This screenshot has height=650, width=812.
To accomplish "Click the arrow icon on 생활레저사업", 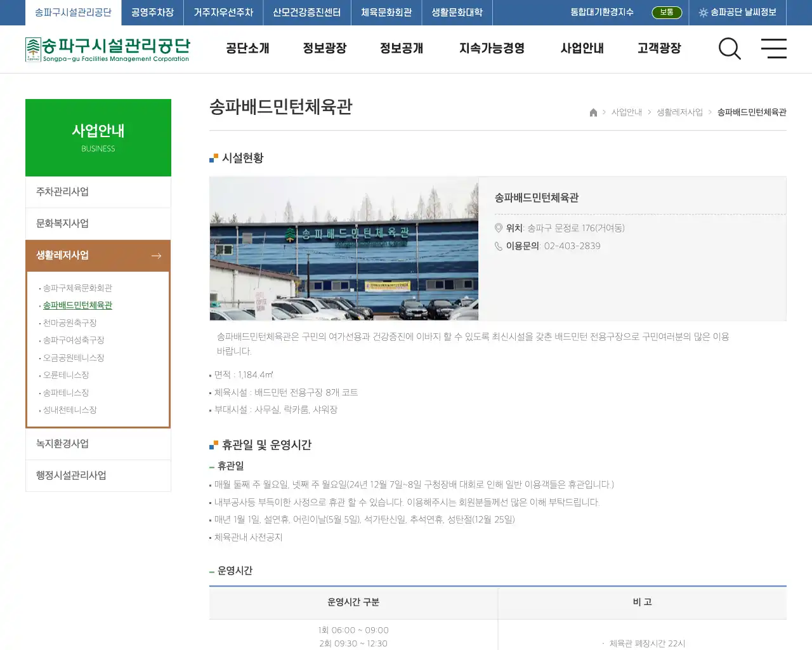I will (x=156, y=256).
